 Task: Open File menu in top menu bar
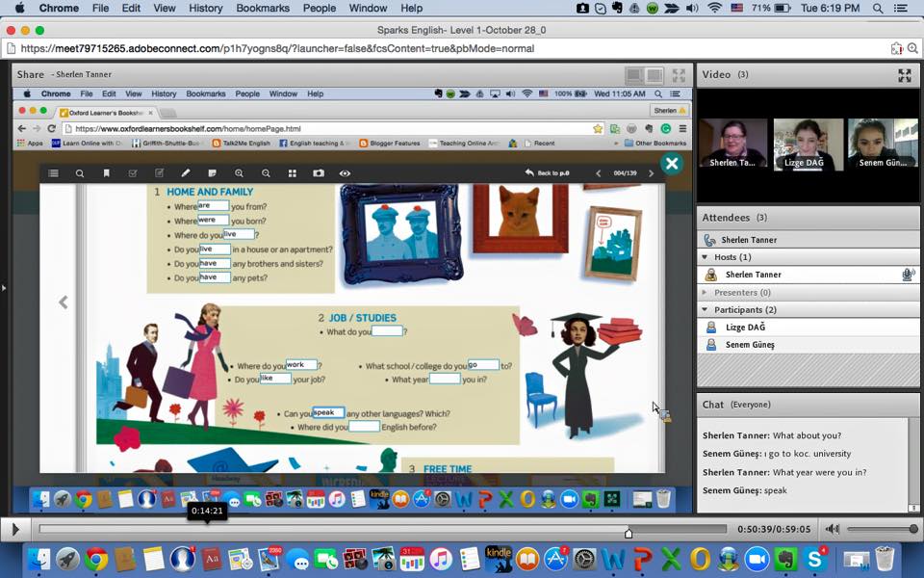click(100, 9)
